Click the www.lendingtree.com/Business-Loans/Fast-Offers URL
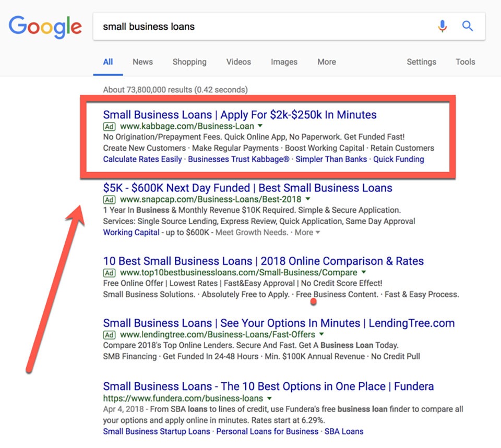 [218, 334]
